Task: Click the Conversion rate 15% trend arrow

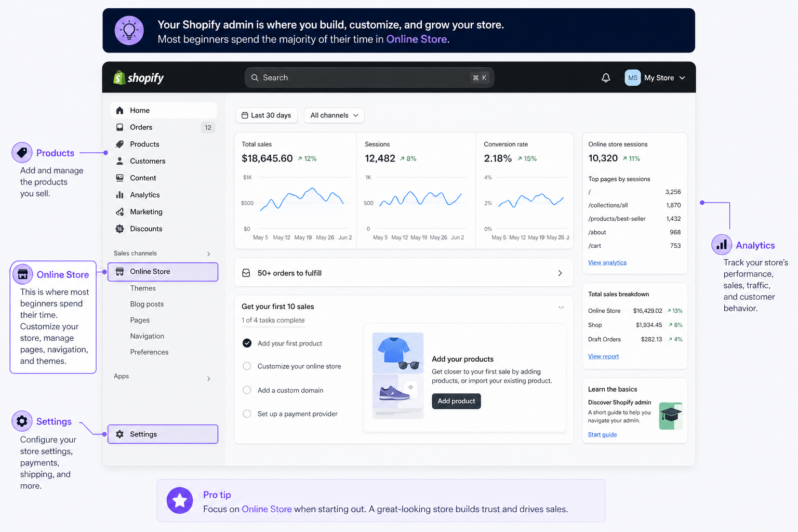Action: coord(520,159)
